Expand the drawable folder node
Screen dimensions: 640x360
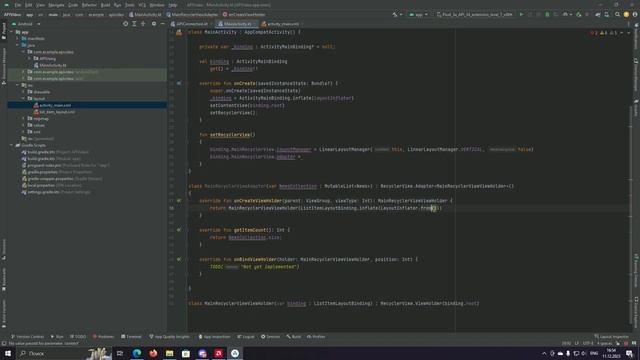coord(24,92)
